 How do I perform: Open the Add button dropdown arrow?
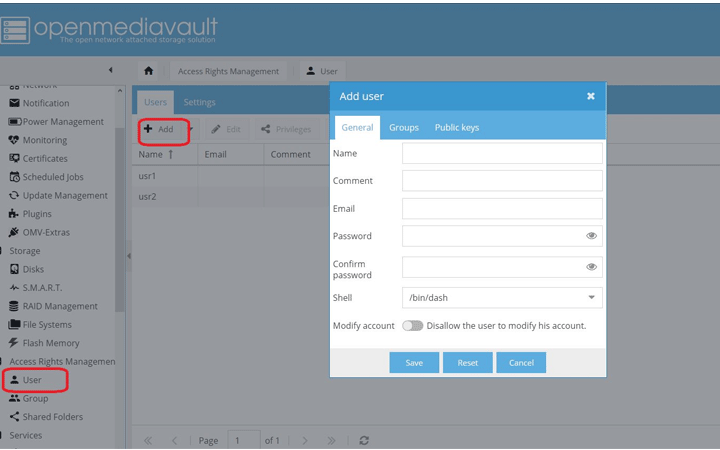point(191,129)
